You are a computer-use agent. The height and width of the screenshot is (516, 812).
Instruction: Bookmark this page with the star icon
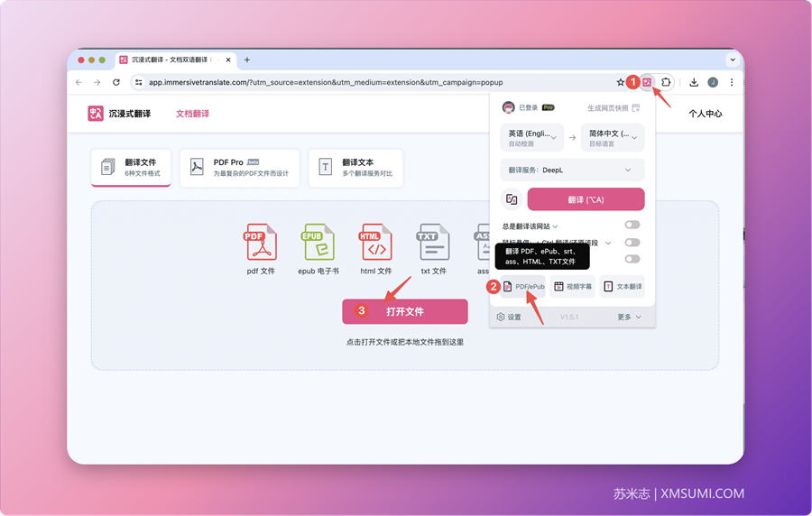[x=620, y=82]
